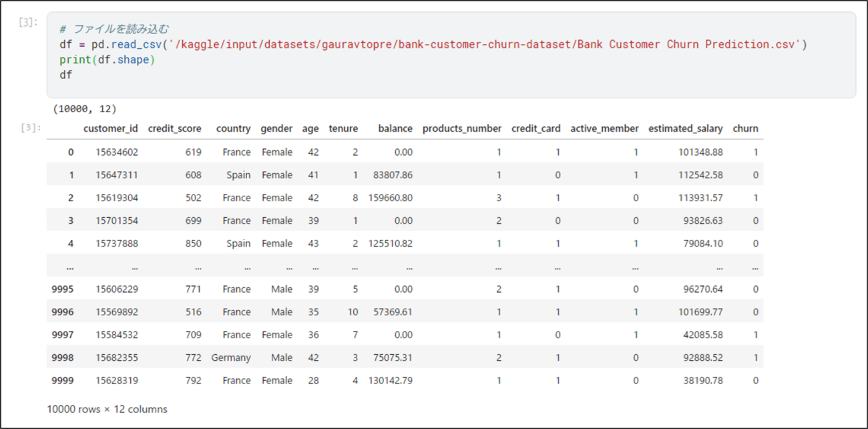Click customer id 15634602 in the first row

[x=117, y=152]
